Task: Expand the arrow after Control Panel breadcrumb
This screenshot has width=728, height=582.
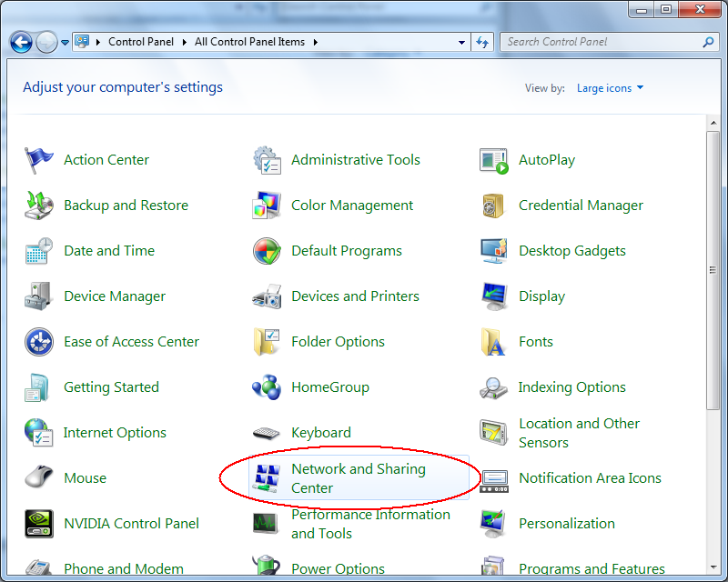Action: tap(185, 42)
